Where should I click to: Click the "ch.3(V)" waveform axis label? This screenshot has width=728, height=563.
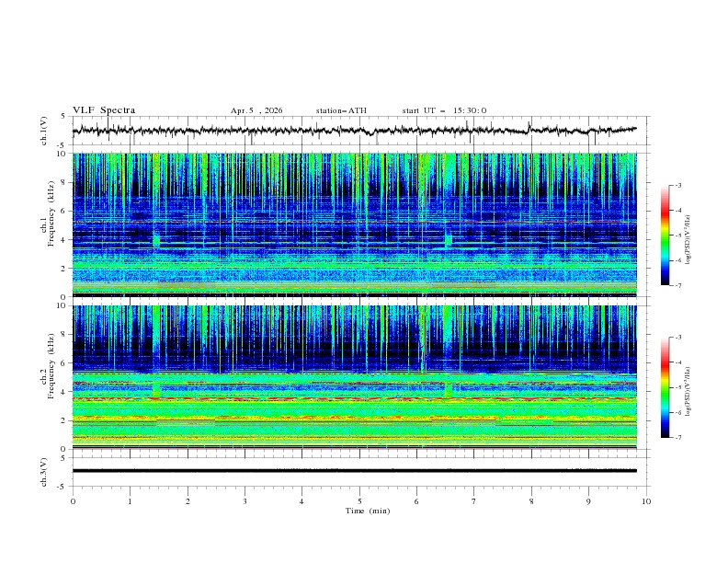(x=43, y=472)
